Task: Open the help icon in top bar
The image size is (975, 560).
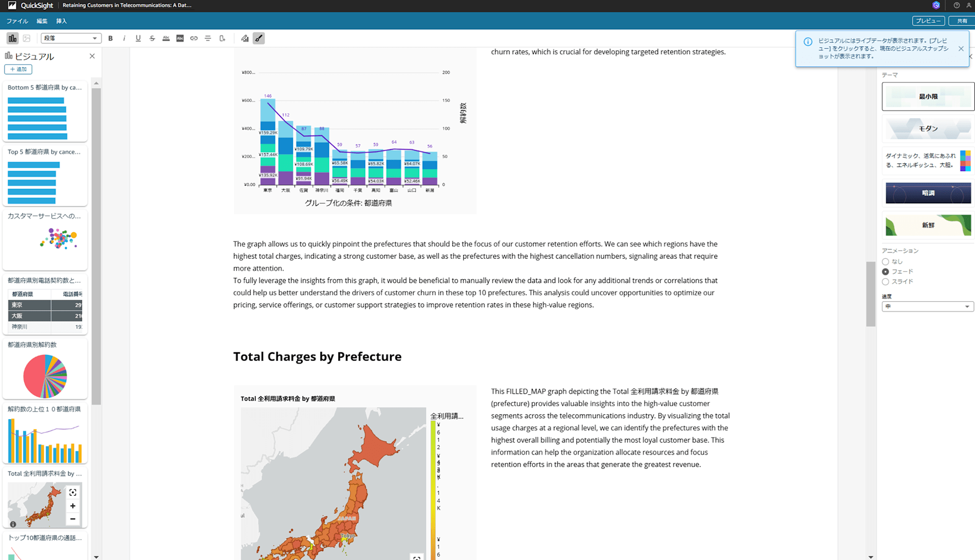Action: pyautogui.click(x=956, y=5)
